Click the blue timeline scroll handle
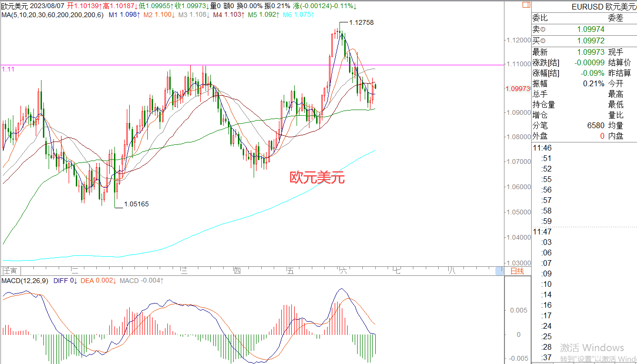The height and width of the screenshot is (364, 637). (x=500, y=271)
